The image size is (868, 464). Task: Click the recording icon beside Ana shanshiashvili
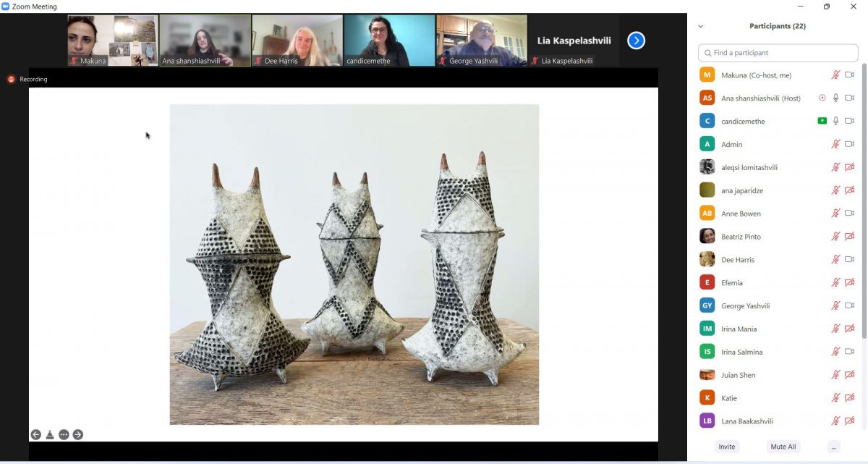pyautogui.click(x=822, y=98)
